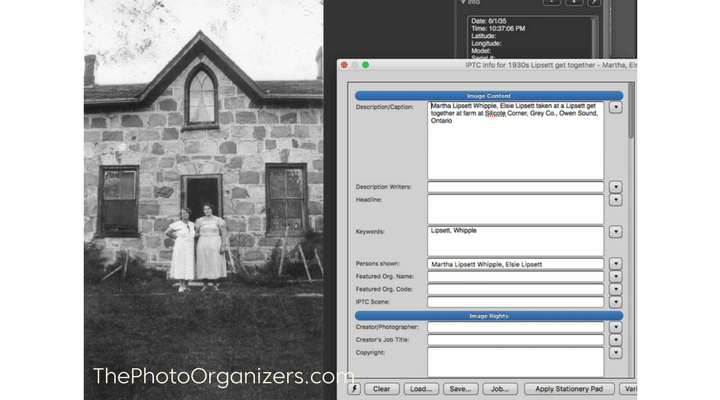Collapse the Image Rights section header
The height and width of the screenshot is (400, 720).
click(489, 315)
